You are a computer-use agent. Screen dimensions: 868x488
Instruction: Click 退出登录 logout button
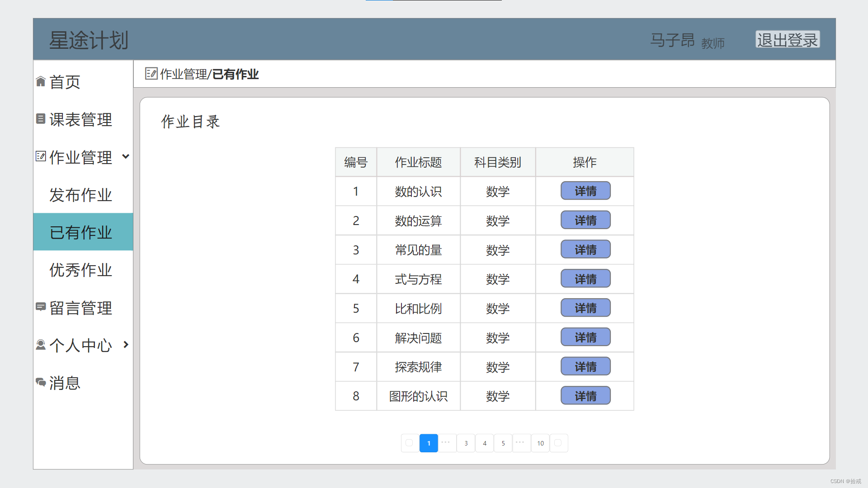tap(787, 40)
